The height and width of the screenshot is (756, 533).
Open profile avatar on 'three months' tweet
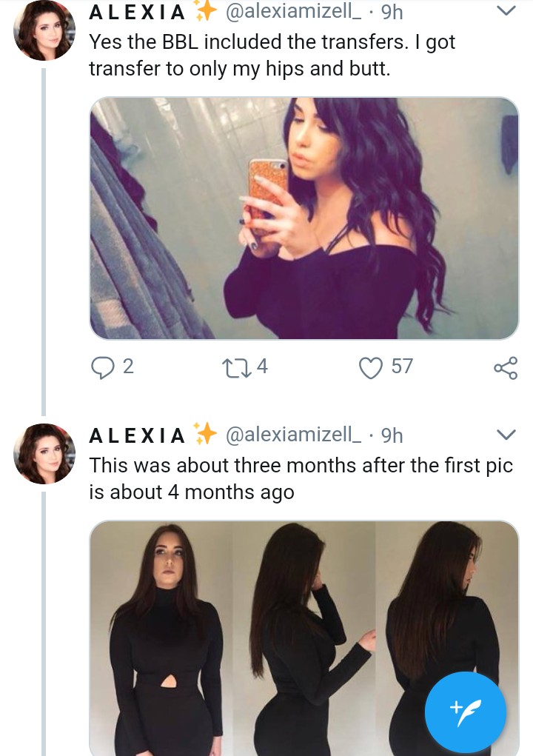coord(44,453)
